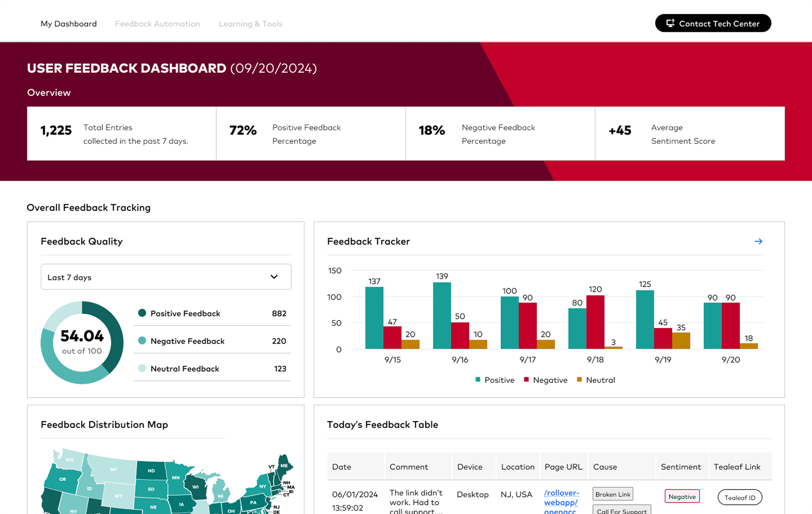
Task: Click the 18% Negative Feedback Percentage card
Action: (x=500, y=133)
